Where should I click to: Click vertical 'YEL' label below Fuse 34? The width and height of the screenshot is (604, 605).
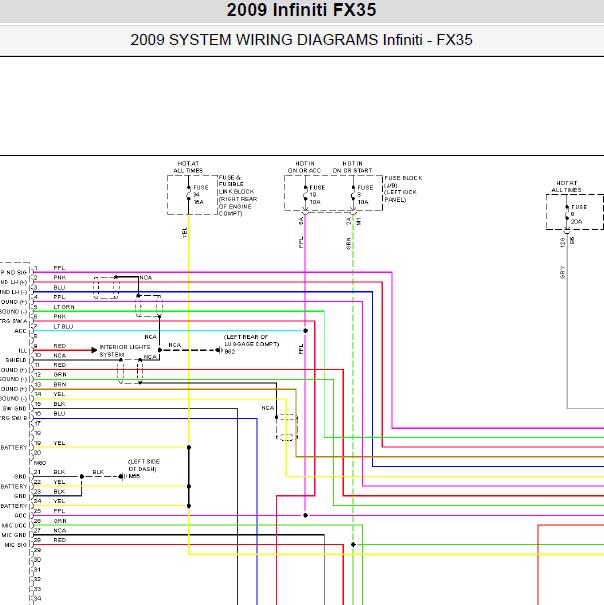coord(184,233)
